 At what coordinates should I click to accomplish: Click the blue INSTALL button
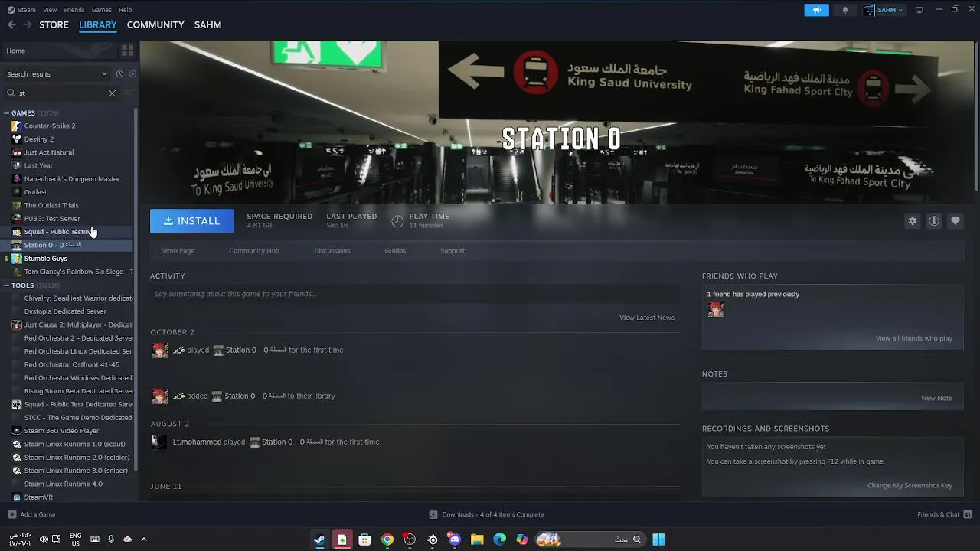pos(191,220)
